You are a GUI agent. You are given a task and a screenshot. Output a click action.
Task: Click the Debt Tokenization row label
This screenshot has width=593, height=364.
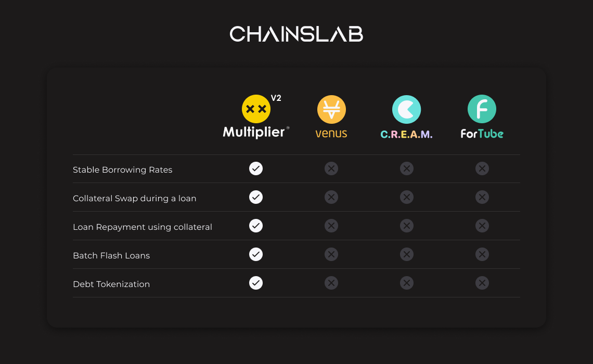point(111,284)
